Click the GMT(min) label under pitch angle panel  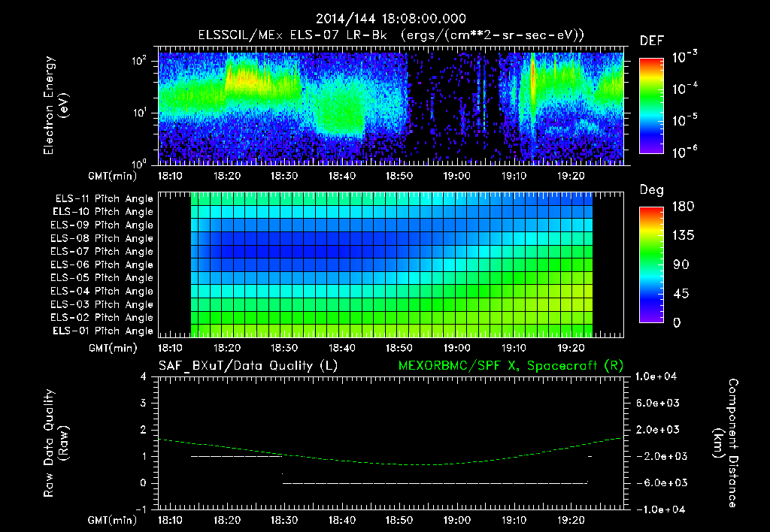113,349
